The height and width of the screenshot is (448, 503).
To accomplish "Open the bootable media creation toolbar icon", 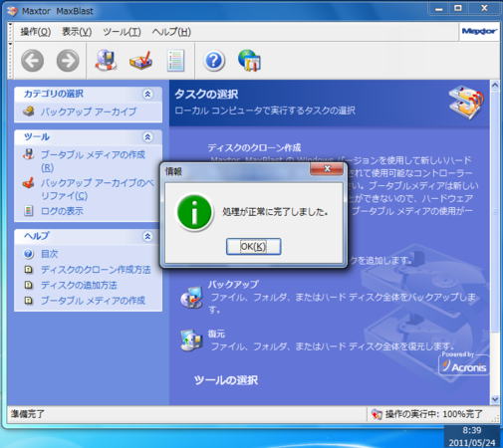I will coord(106,60).
